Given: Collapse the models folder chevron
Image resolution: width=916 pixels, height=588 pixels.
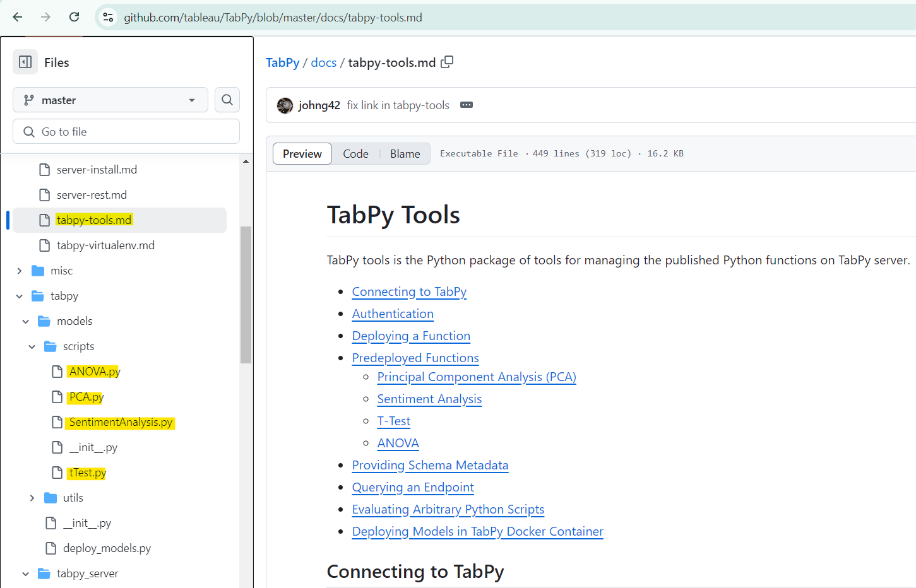Looking at the screenshot, I should click(26, 321).
